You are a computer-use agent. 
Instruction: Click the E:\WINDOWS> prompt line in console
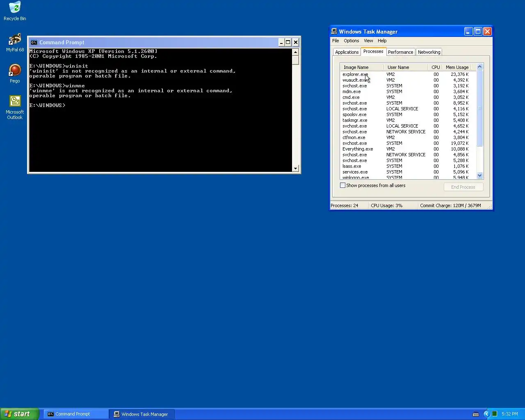click(x=47, y=105)
